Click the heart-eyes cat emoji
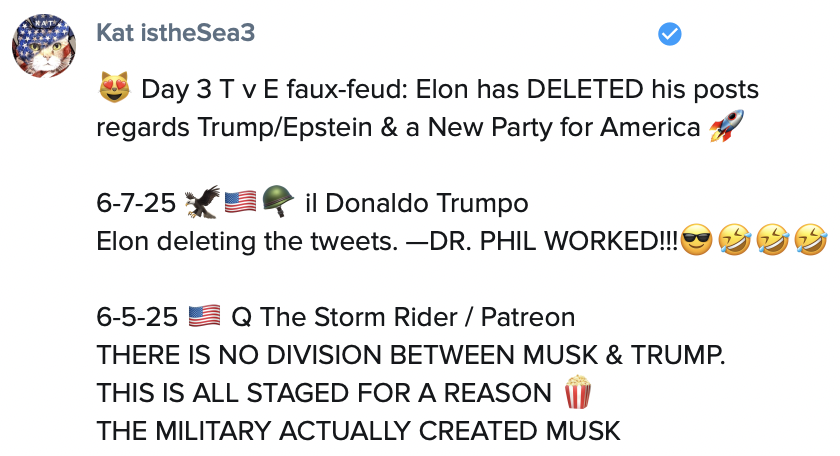The image size is (840, 456). click(x=115, y=91)
